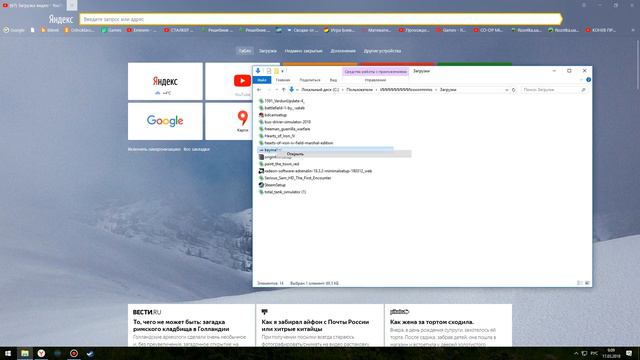Expand the quick access toolbar dropdown arrow

282,71
